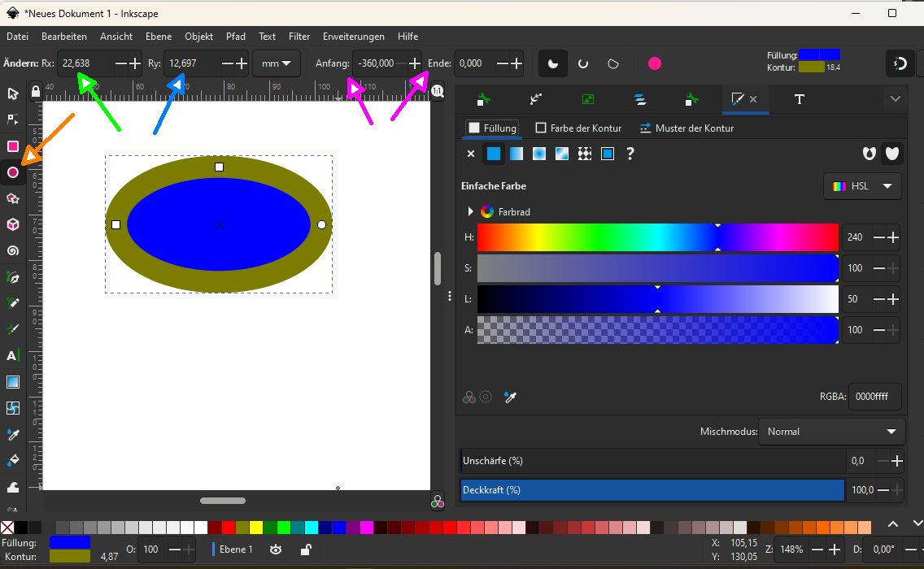This screenshot has width=924, height=569.
Task: Select the pencil freehand tool
Action: [12, 303]
